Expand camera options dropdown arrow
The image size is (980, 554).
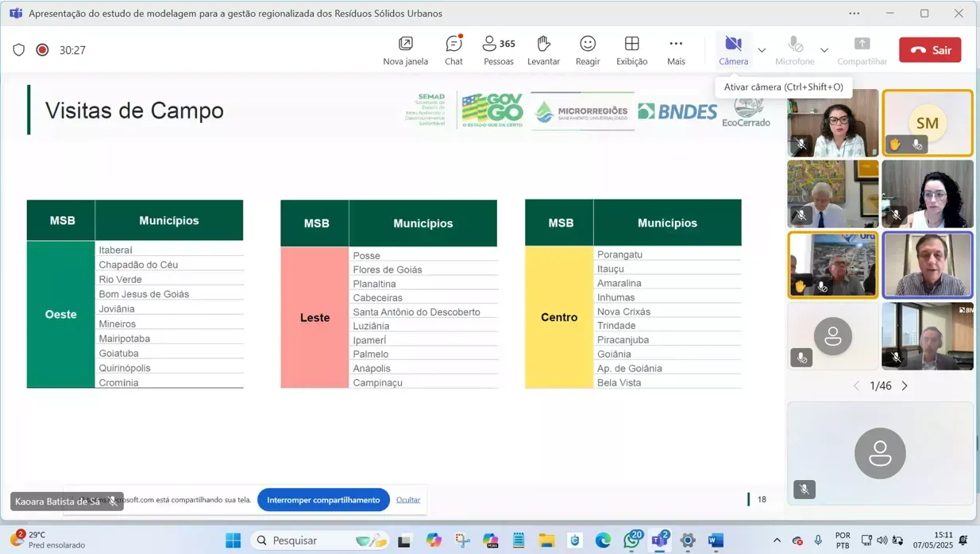[762, 50]
